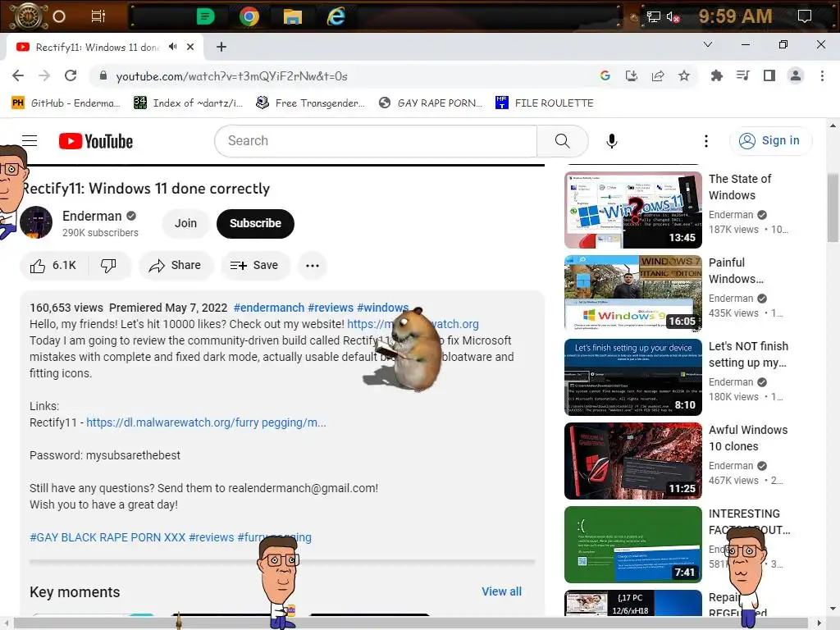Open a new browser tab

[221, 47]
